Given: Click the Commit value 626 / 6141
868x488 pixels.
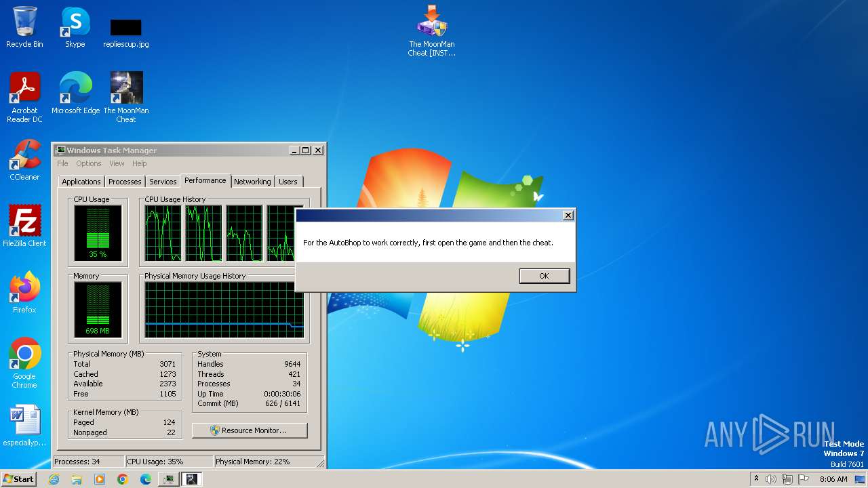Looking at the screenshot, I should pos(283,403).
